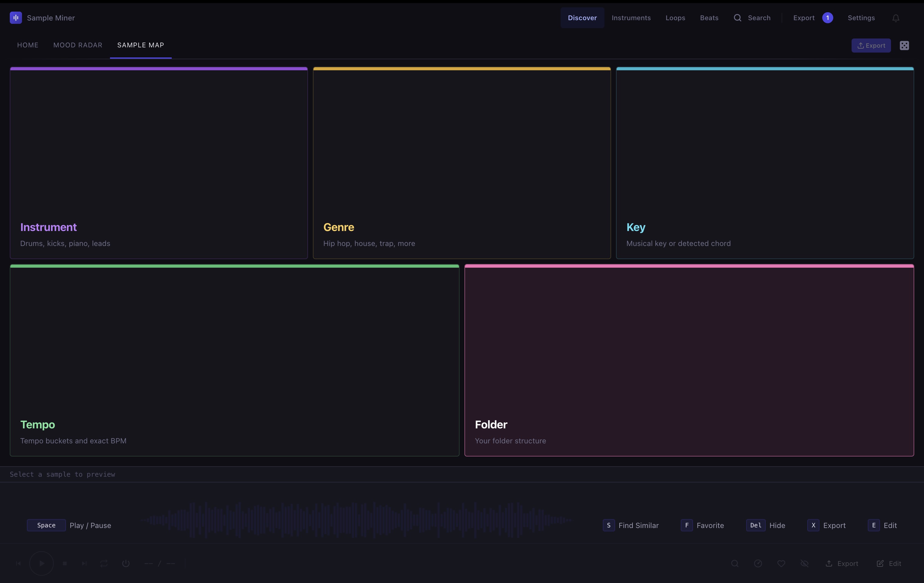Screen dimensions: 924x583
Task: Click the Del Hide shortcut hint
Action: click(x=765, y=525)
